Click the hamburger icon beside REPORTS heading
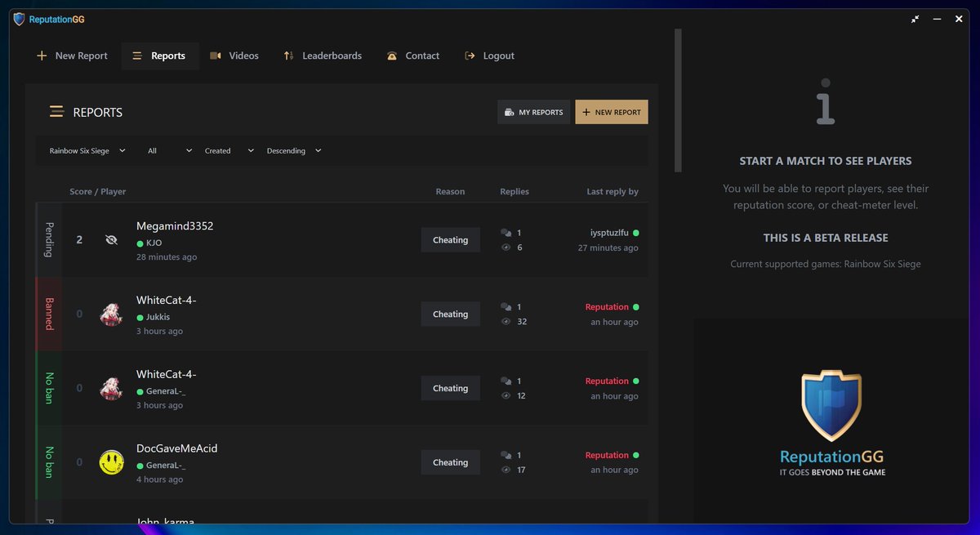980x535 pixels. [x=56, y=112]
